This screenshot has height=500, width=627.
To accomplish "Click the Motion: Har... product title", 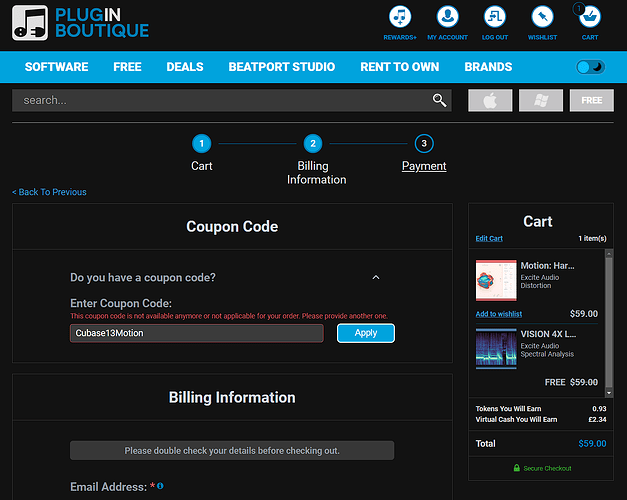I will pyautogui.click(x=547, y=266).
